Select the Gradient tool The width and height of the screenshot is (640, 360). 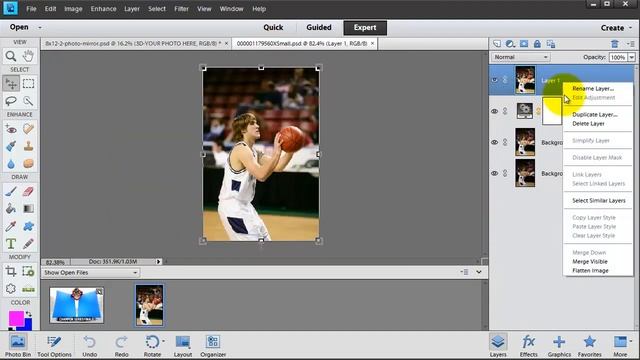coord(28,209)
